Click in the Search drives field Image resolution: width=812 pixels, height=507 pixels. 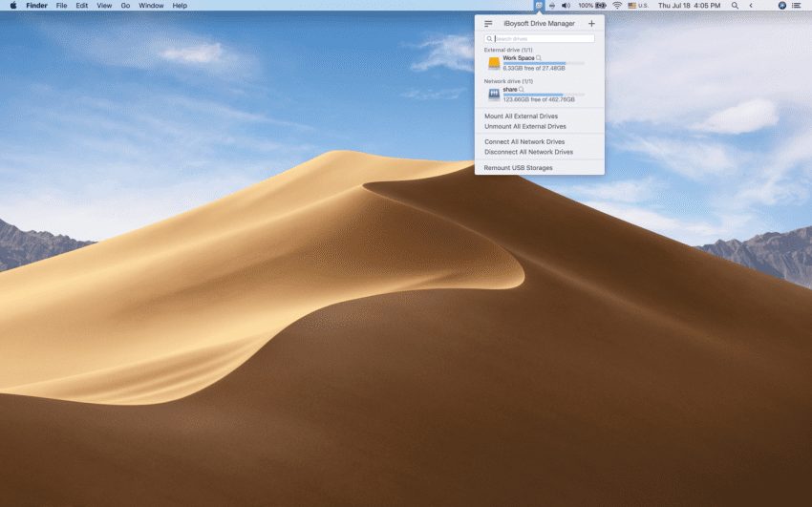[543, 39]
